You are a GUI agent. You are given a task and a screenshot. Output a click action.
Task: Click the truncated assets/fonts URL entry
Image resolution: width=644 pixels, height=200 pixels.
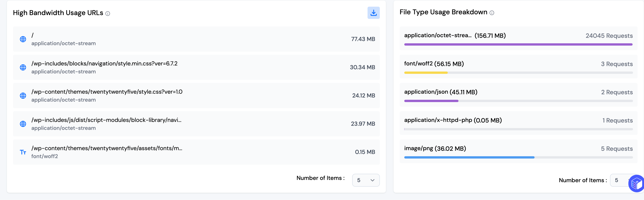107,148
